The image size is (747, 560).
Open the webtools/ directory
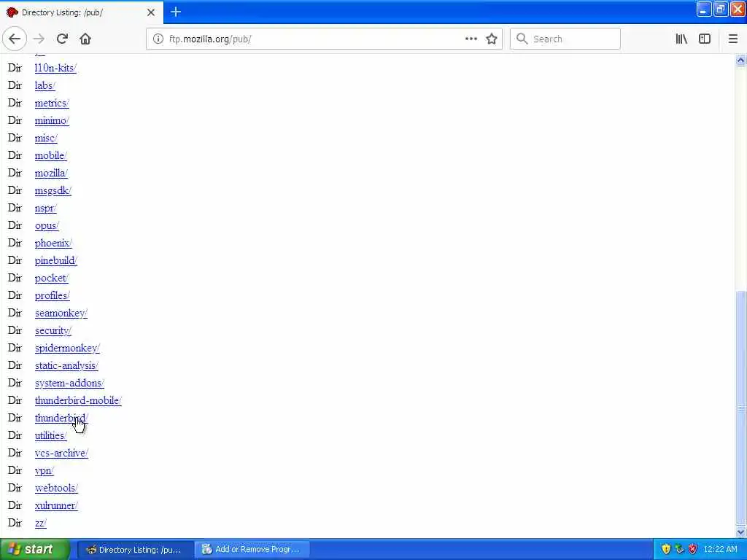56,488
